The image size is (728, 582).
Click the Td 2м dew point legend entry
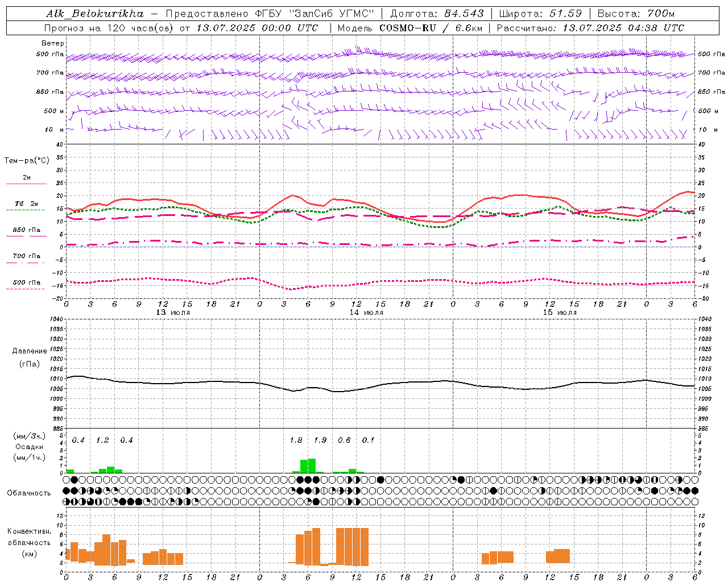pos(26,203)
